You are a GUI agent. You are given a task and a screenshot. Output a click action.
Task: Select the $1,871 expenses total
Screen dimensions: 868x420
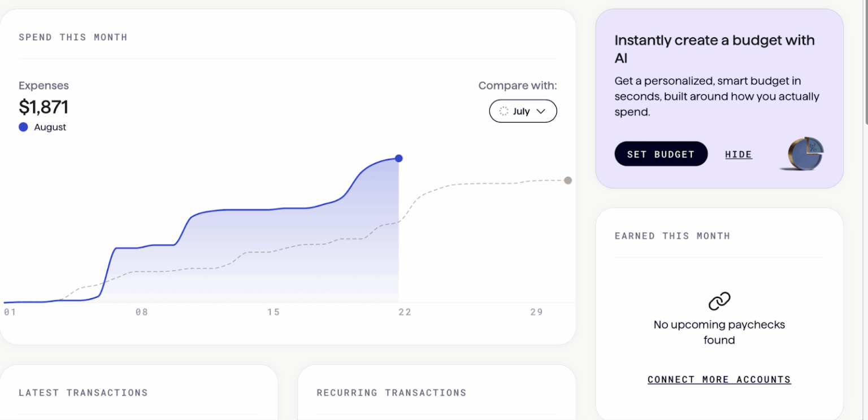[44, 107]
